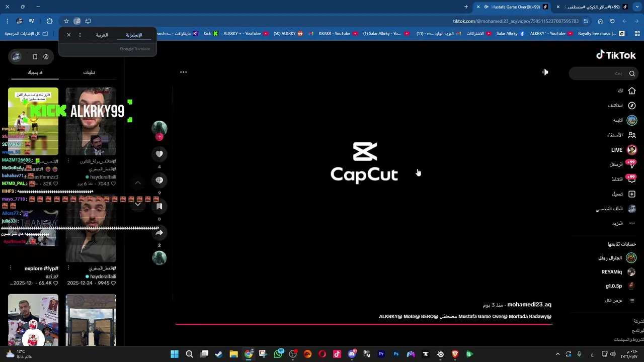Open a new browser tab
The width and height of the screenshot is (644, 362).
click(x=466, y=7)
